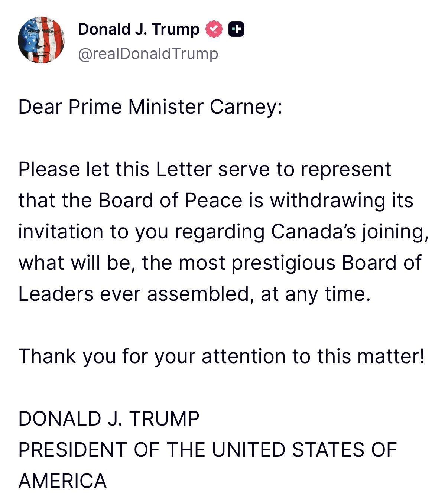Click the 'DONALD J. TRUMP' signature line

pos(108,418)
